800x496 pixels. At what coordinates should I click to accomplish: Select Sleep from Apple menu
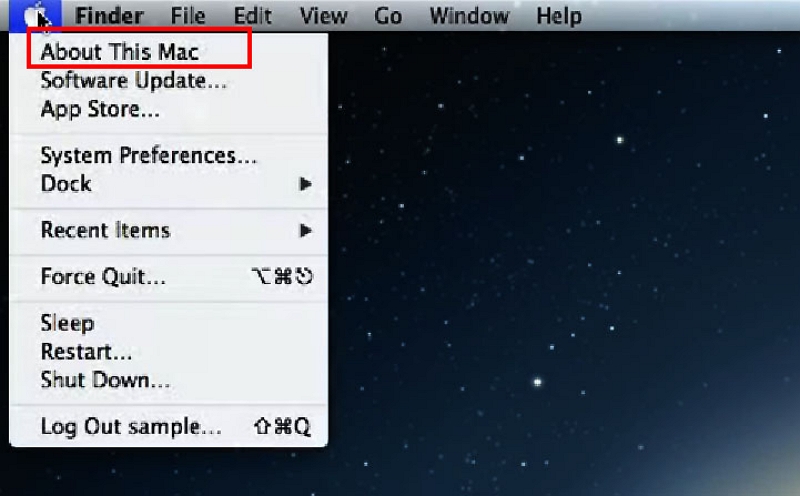click(168, 323)
